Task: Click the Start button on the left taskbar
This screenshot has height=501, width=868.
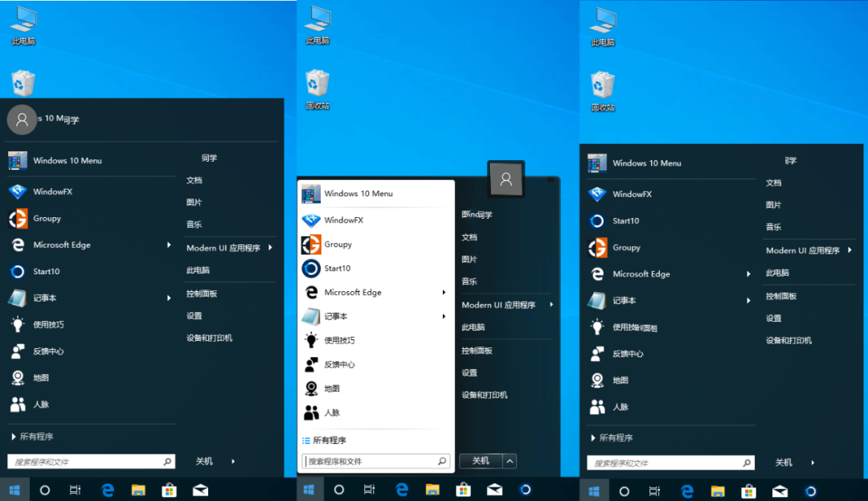Action: click(15, 490)
